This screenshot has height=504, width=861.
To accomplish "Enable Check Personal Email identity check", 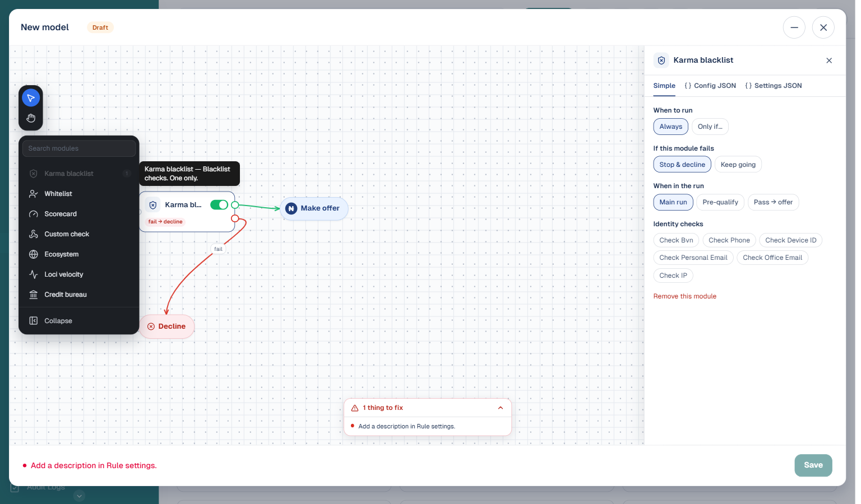I will pyautogui.click(x=693, y=258).
